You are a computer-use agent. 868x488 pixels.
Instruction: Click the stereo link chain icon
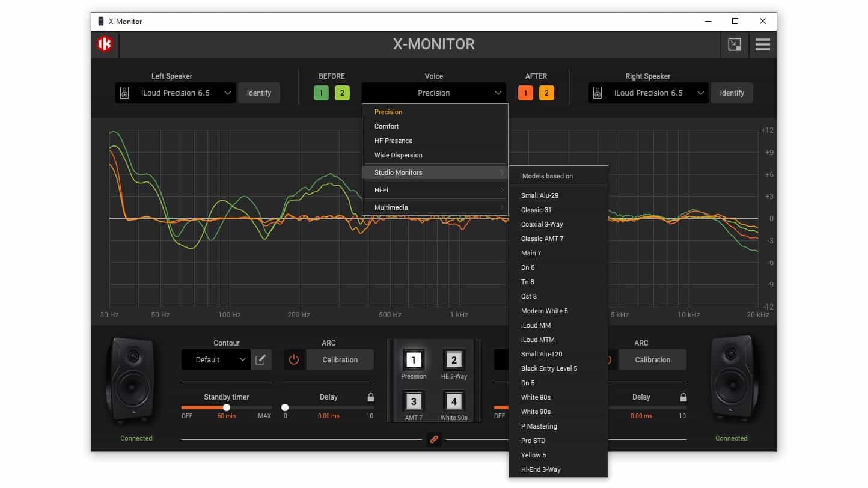pyautogui.click(x=433, y=440)
